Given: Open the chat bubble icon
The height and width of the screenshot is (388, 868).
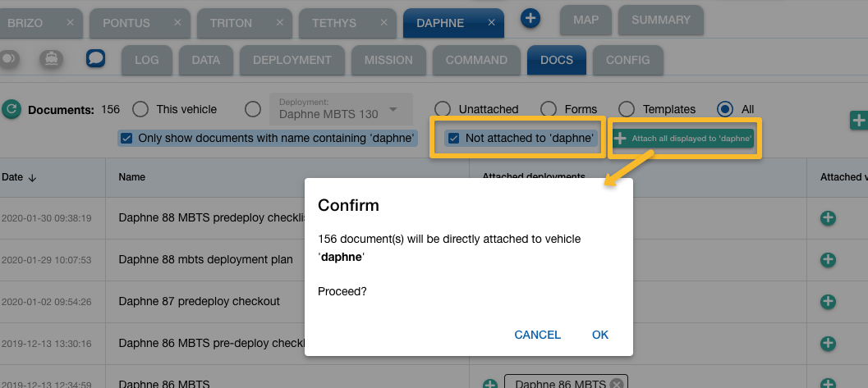Looking at the screenshot, I should [95, 59].
